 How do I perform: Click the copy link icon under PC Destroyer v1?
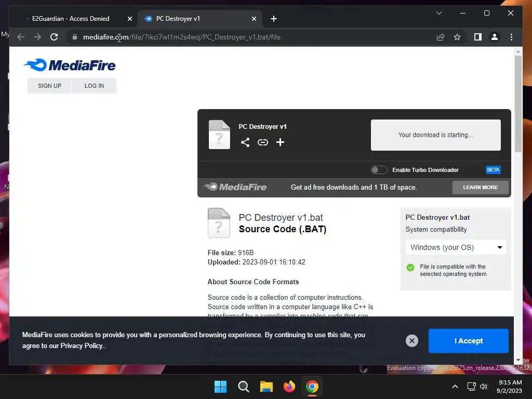click(262, 142)
